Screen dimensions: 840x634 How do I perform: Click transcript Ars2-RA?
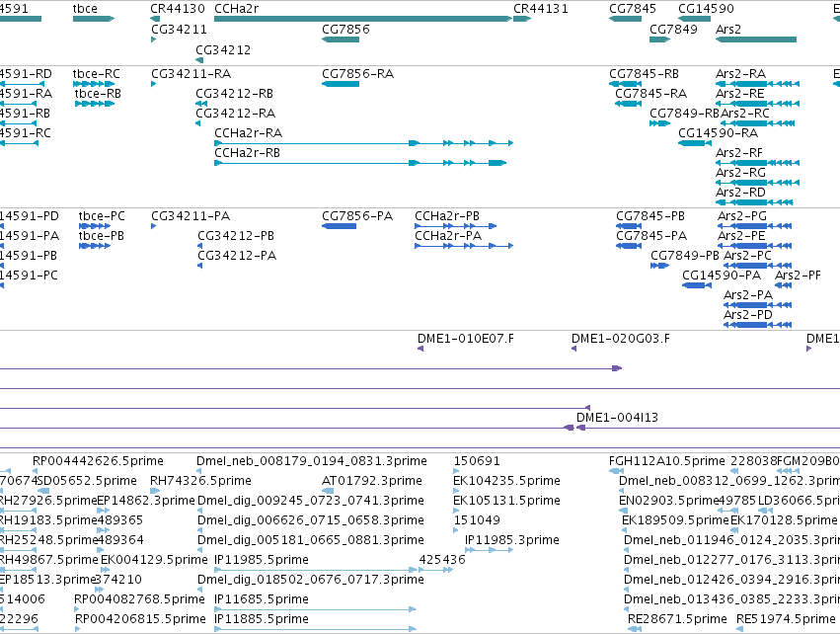pos(741,73)
